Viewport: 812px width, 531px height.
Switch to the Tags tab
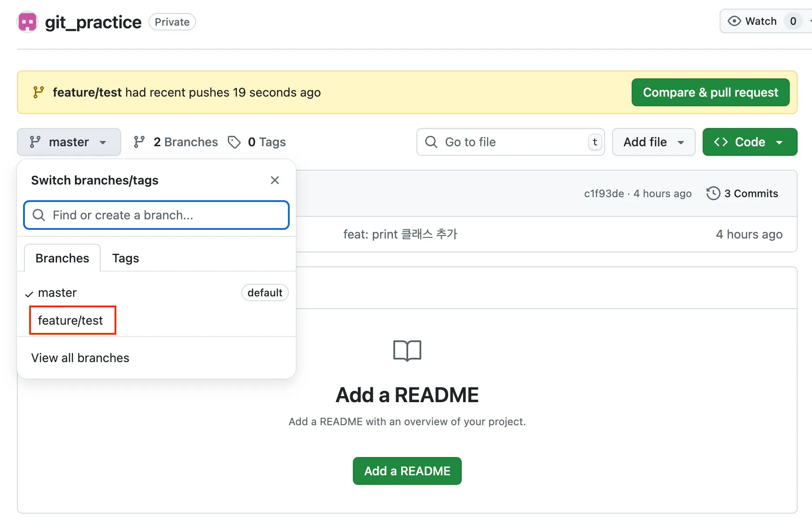(x=125, y=258)
